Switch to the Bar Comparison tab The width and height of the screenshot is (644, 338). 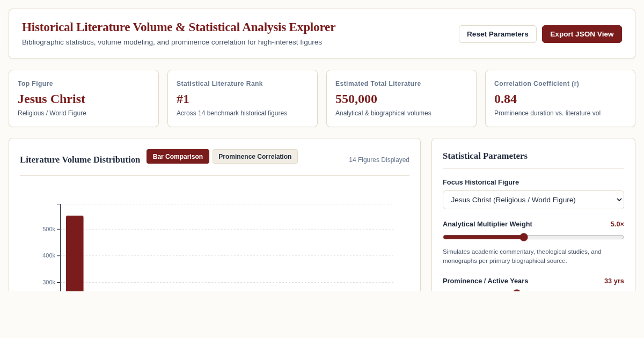(x=178, y=157)
